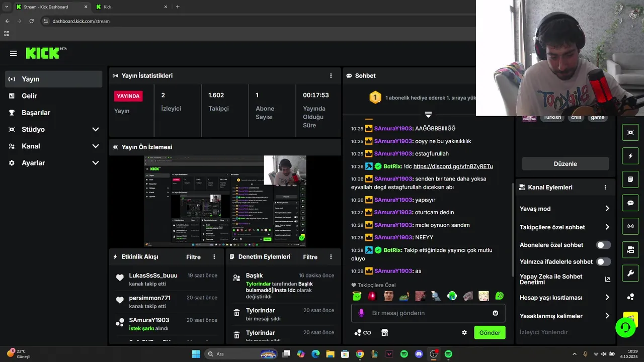This screenshot has height=362, width=644.
Task: Click Filtre in Denetim Eylemleri panel
Action: click(310, 257)
